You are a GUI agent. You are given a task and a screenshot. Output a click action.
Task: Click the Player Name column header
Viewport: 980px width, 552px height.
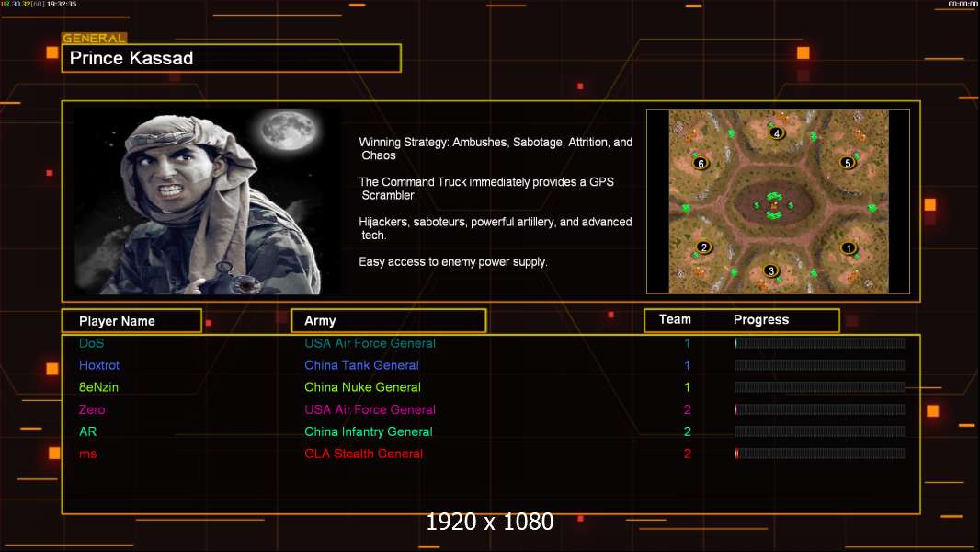pos(131,321)
